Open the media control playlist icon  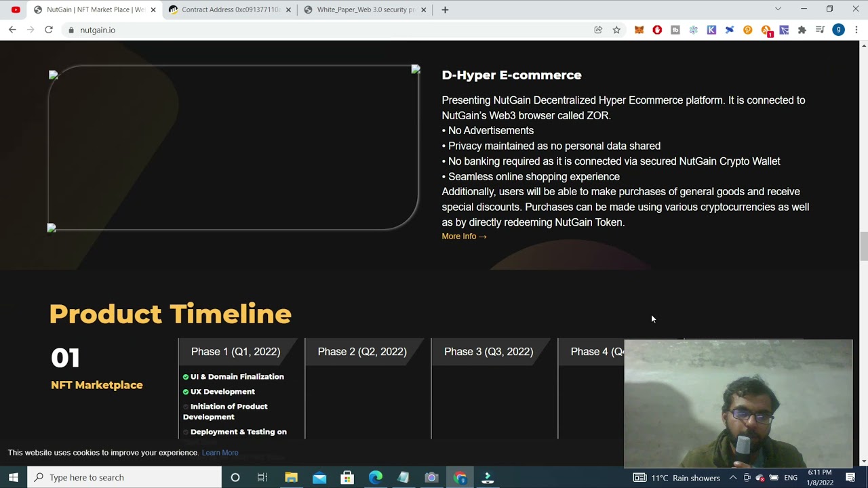pyautogui.click(x=820, y=30)
